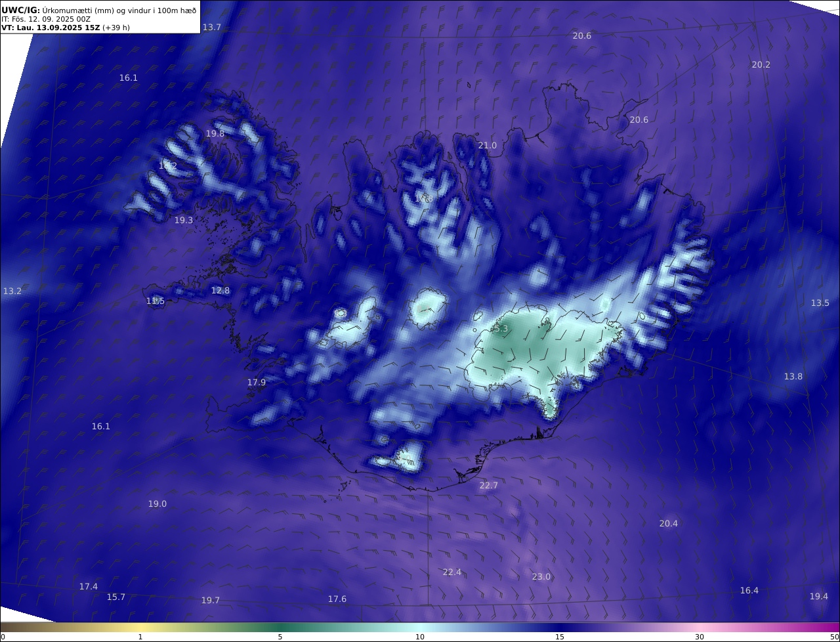Click the 15.7 value label
Viewport: 840px width, 642px height.
[x=116, y=597]
